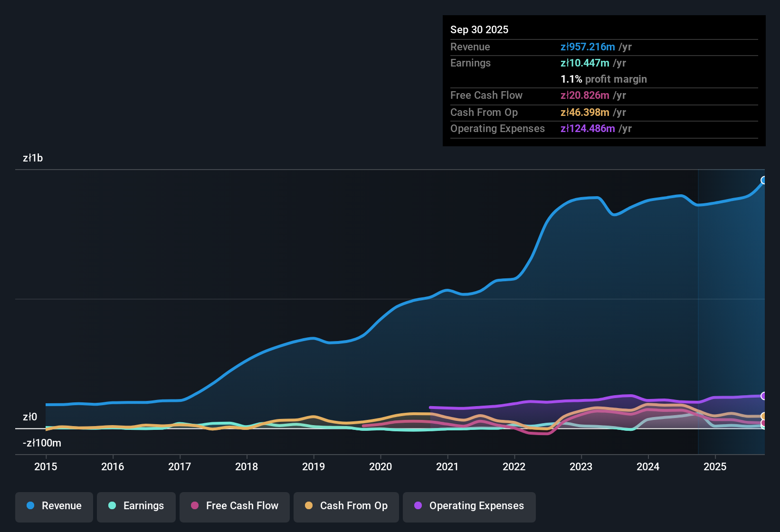Toggle the Earnings series off
Viewport: 780px width, 532px height.
[x=136, y=506]
